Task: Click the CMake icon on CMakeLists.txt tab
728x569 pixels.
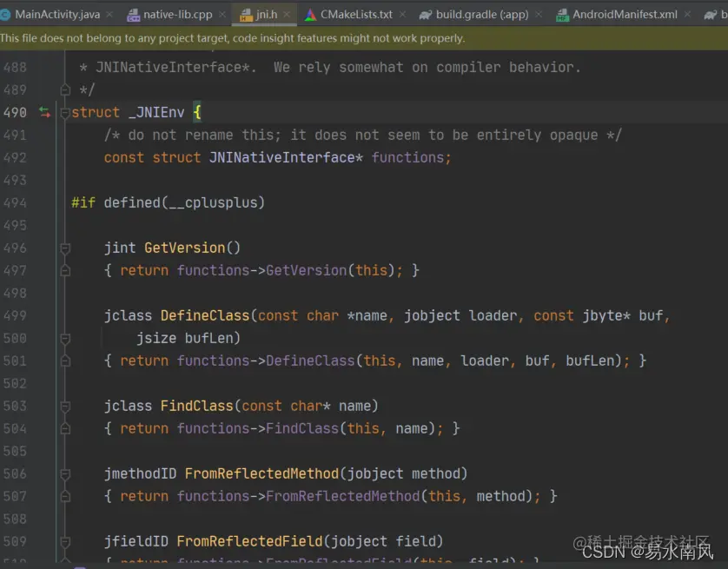Action: (311, 15)
